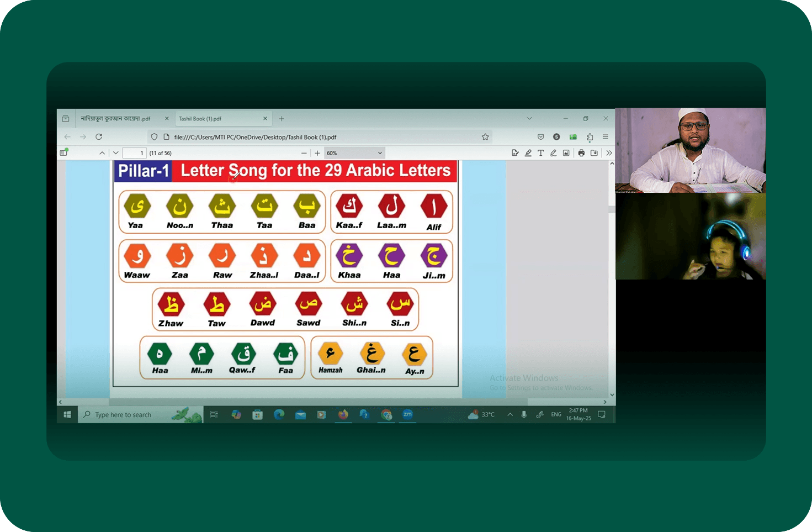Viewport: 812px width, 532px height.
Task: Open the 60% zoom level dropdown
Action: [x=354, y=153]
